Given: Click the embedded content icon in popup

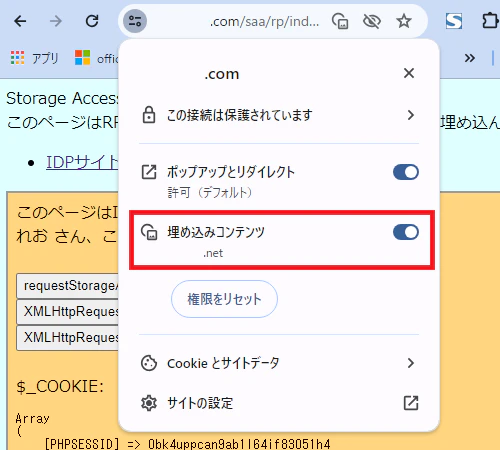Looking at the screenshot, I should click(x=149, y=232).
